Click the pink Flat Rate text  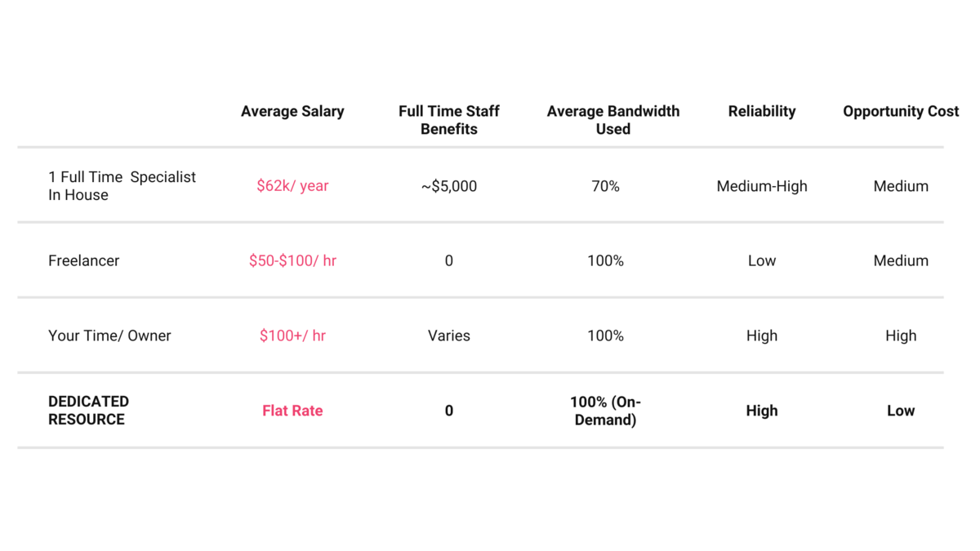pos(292,411)
